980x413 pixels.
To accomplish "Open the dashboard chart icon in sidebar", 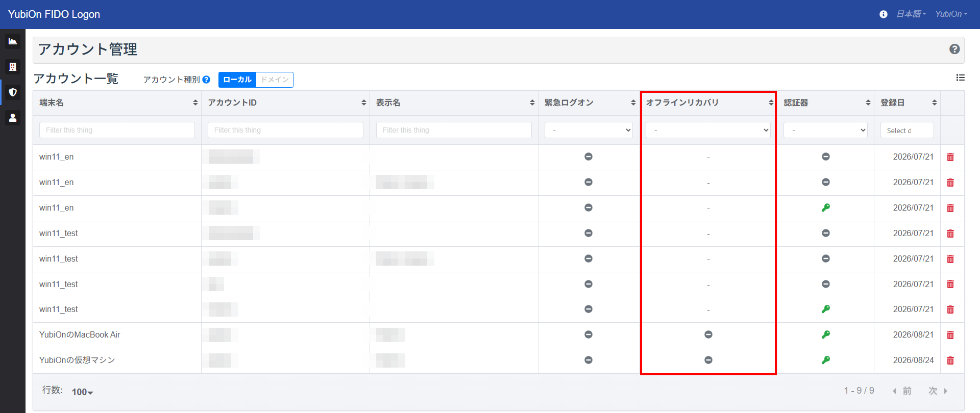I will click(13, 41).
